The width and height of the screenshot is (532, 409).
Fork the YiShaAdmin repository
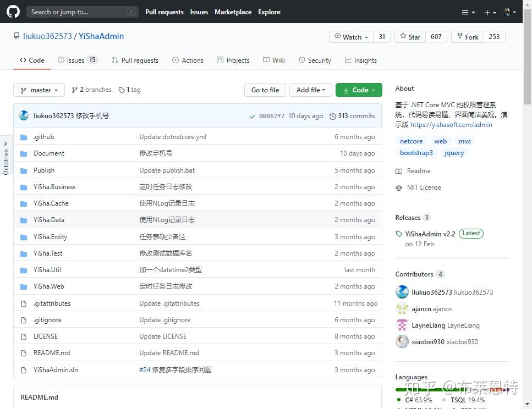(x=468, y=37)
